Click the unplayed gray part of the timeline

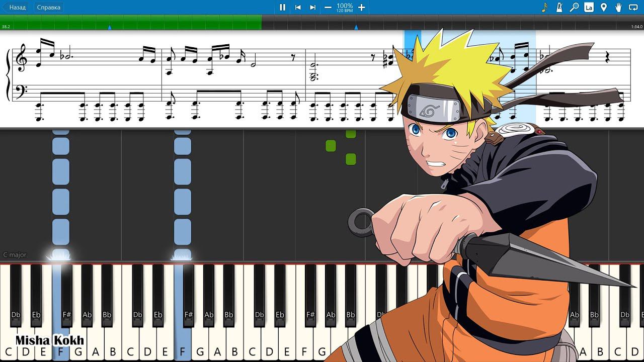(453, 22)
